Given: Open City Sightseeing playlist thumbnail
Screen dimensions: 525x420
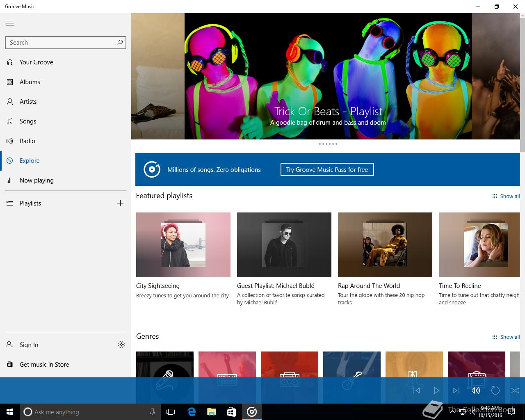Looking at the screenshot, I should (183, 245).
